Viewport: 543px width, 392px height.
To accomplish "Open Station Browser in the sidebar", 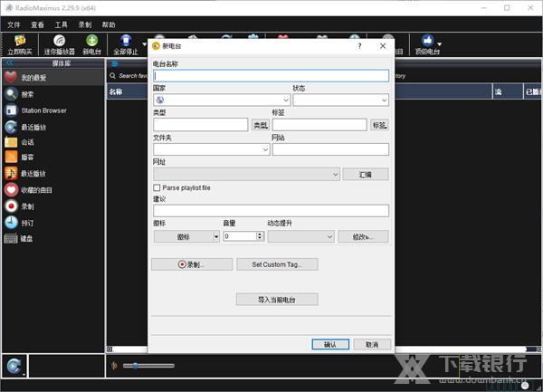I will coord(53,110).
